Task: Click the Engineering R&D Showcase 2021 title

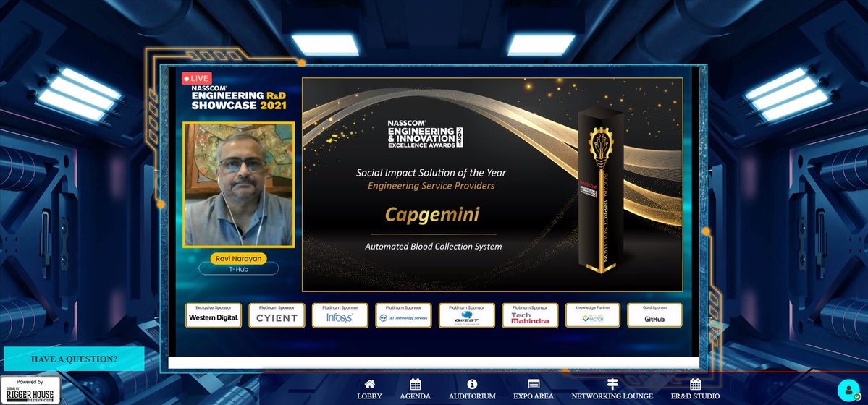Action: pos(239,98)
